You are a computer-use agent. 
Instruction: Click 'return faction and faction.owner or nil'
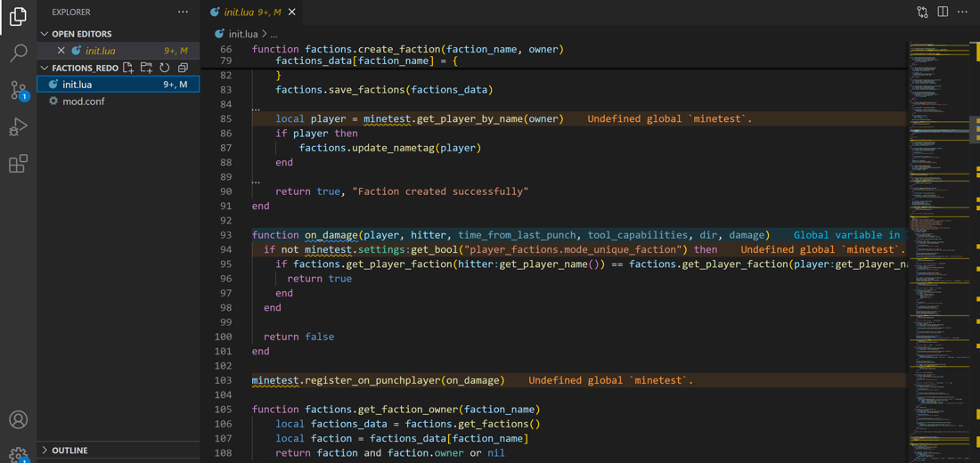tap(390, 453)
